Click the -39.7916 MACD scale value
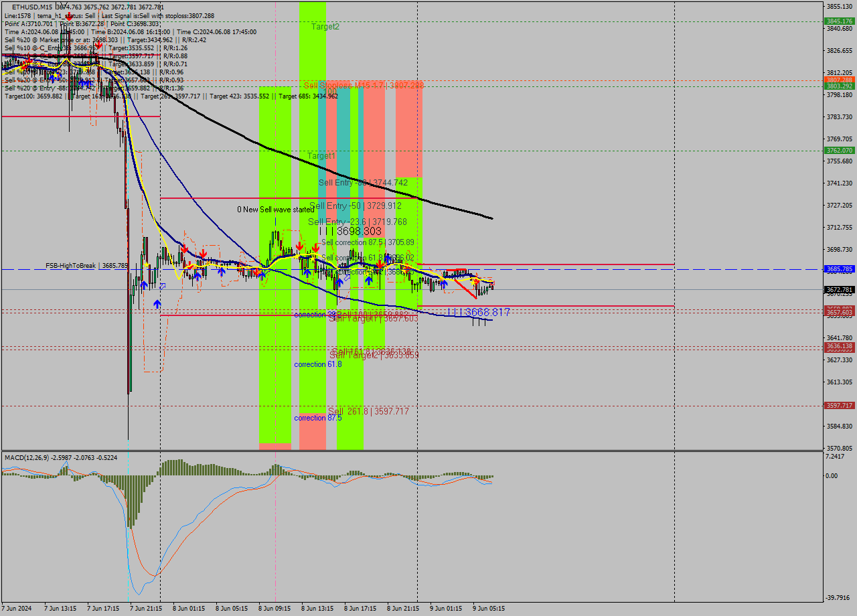 pyautogui.click(x=838, y=598)
